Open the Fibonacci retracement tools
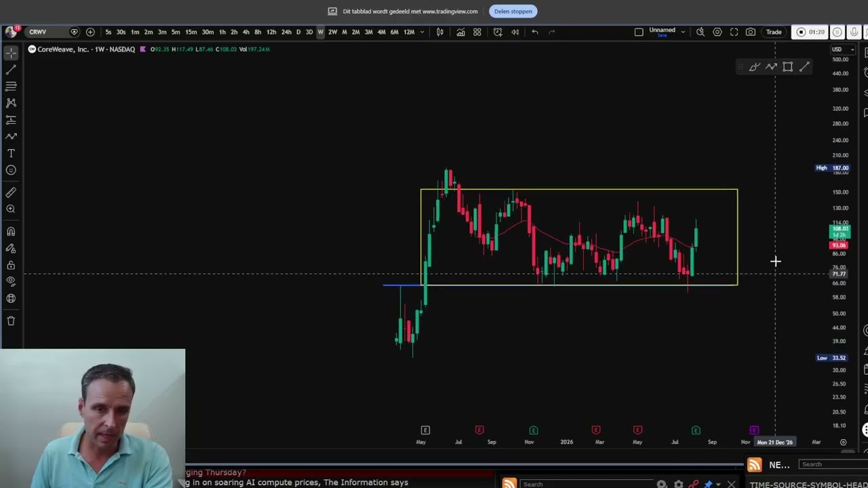868x488 pixels. pyautogui.click(x=11, y=86)
